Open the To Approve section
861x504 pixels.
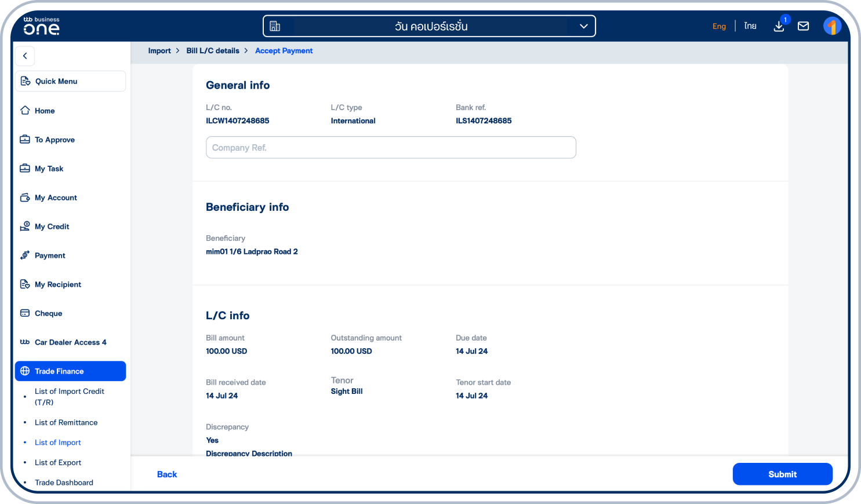55,140
